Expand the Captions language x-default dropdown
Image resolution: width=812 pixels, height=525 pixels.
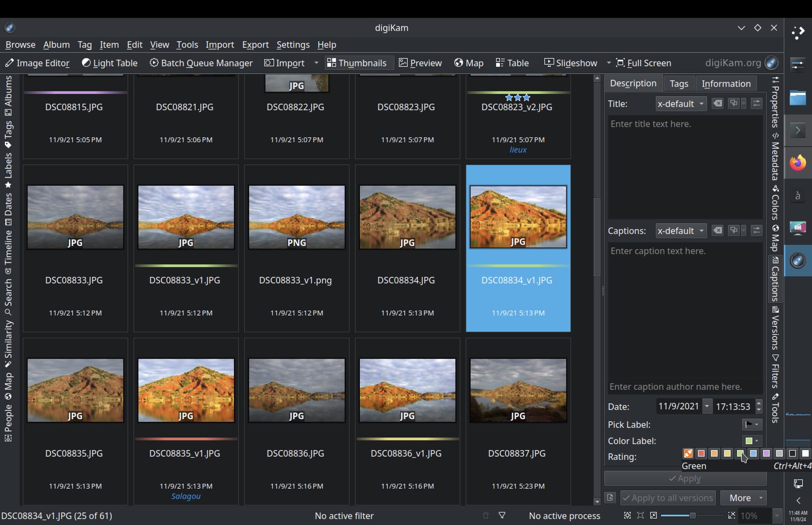click(681, 231)
